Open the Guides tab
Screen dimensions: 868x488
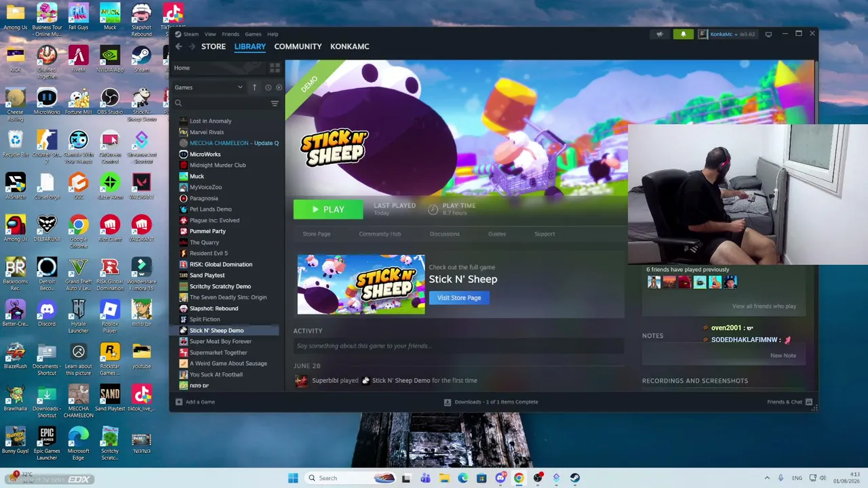click(x=497, y=234)
